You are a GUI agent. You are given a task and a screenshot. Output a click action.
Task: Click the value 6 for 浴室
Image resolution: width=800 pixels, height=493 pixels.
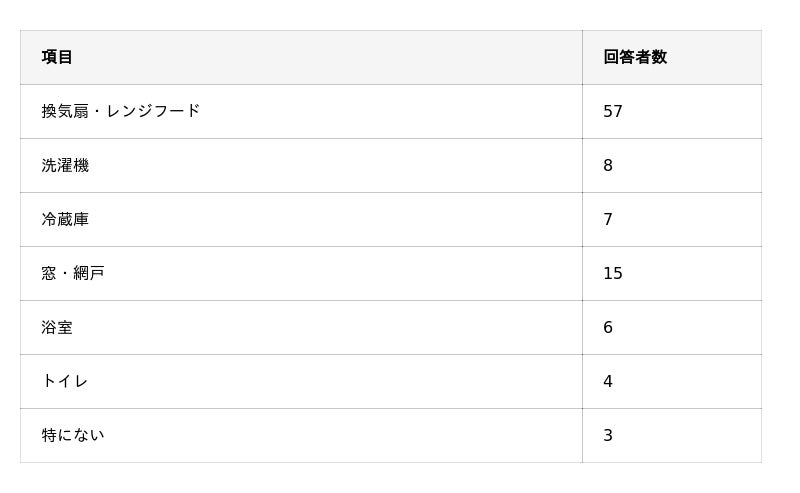(x=608, y=328)
